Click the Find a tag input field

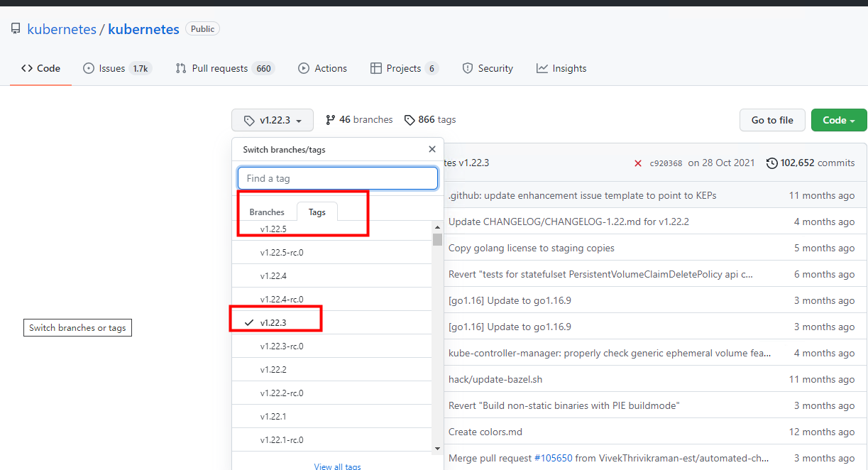click(337, 178)
